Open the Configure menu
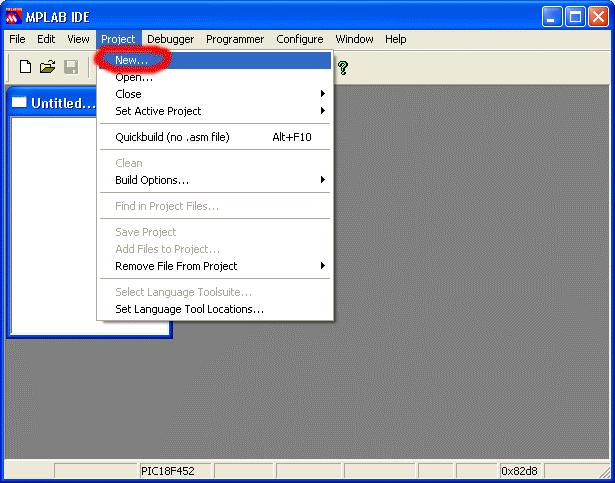615x483 pixels. [x=300, y=39]
